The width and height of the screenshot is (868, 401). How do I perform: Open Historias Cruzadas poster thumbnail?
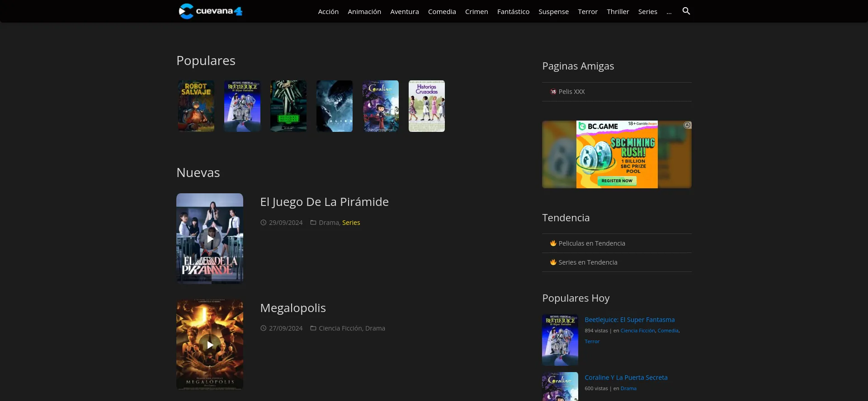(427, 106)
